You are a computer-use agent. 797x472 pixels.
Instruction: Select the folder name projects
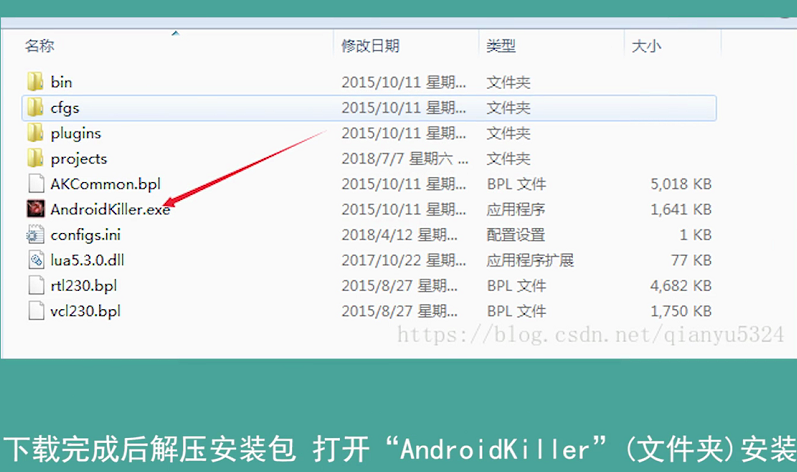[x=79, y=159]
